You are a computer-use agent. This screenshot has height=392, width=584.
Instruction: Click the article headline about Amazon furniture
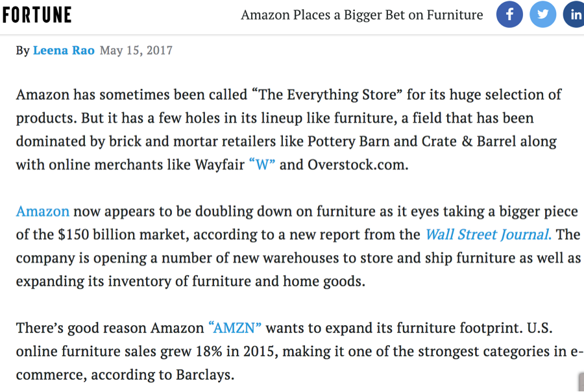pos(361,14)
